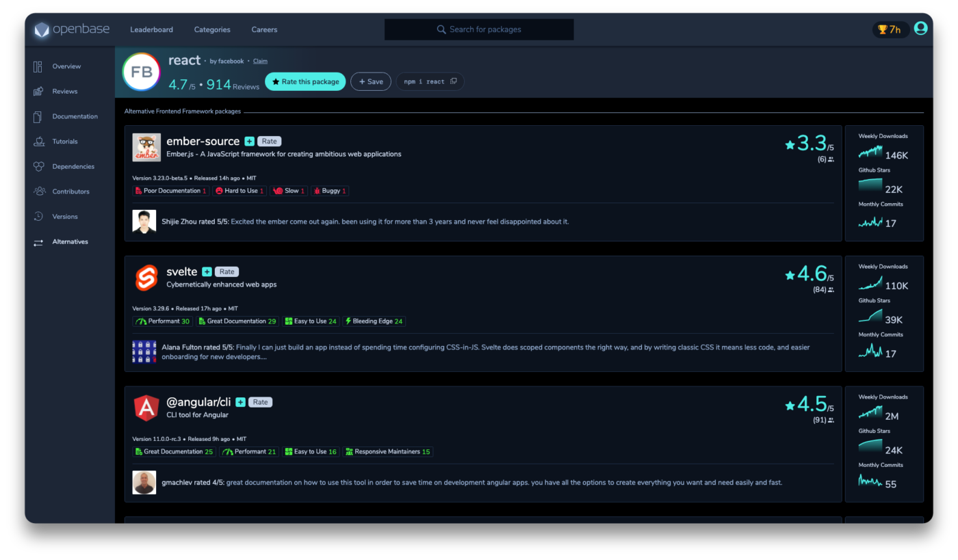This screenshot has width=958, height=560.
Task: Open the Contributors sidebar icon
Action: click(x=38, y=191)
